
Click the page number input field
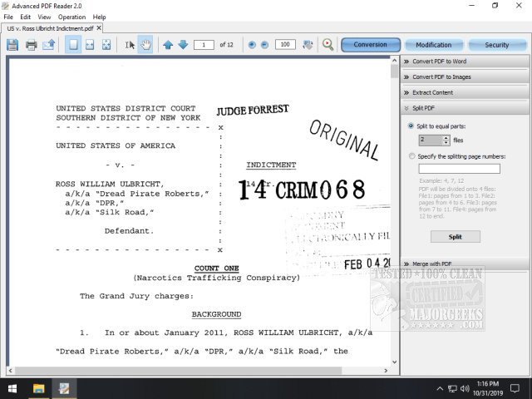coord(204,44)
